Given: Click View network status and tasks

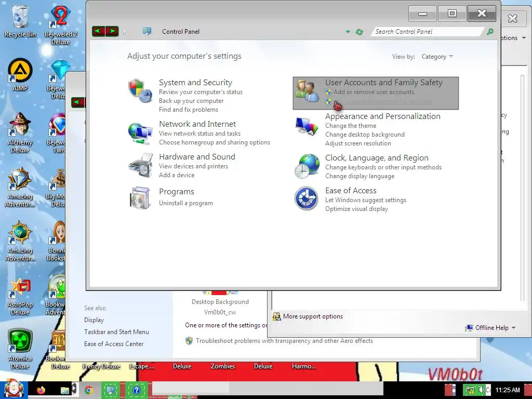Looking at the screenshot, I should [199, 134].
